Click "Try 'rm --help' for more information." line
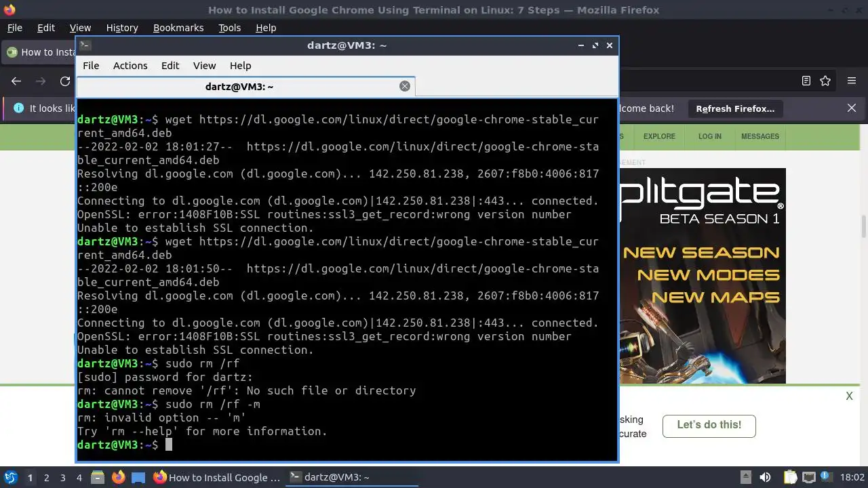Image resolution: width=868 pixels, height=488 pixels. [203, 431]
